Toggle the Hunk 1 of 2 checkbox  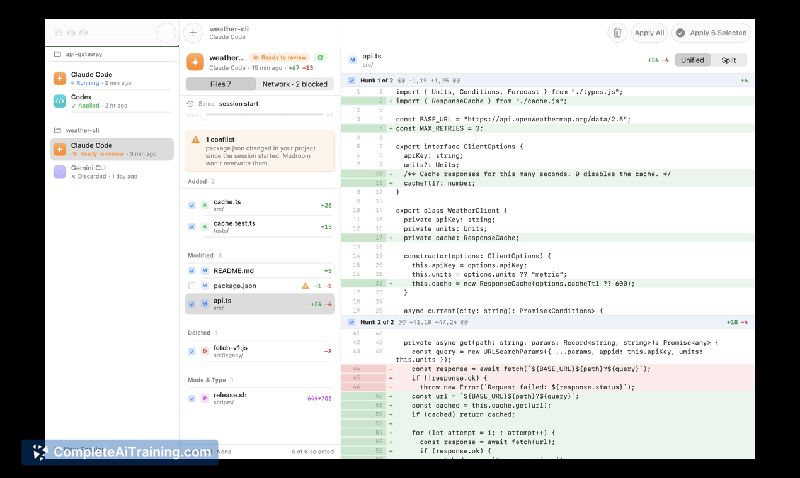pyautogui.click(x=351, y=81)
